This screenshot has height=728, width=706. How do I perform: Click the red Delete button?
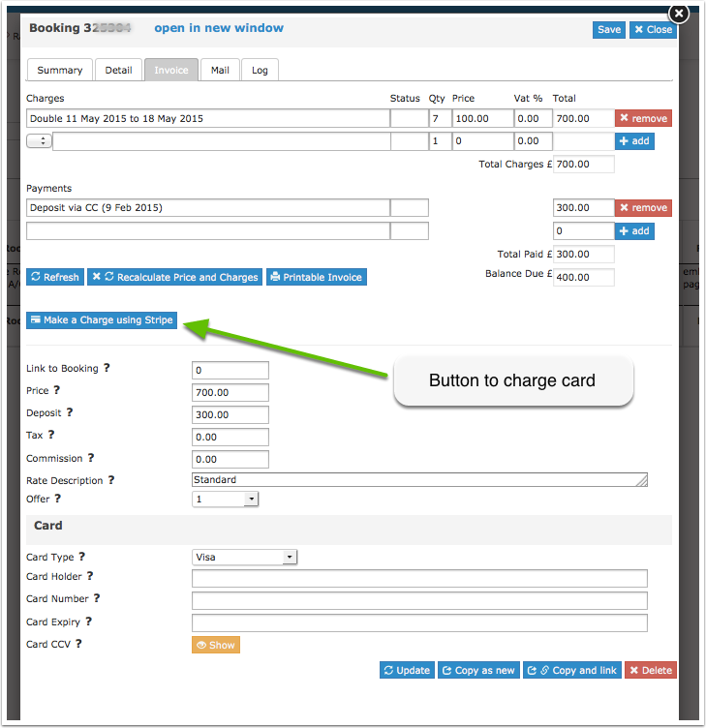point(651,671)
